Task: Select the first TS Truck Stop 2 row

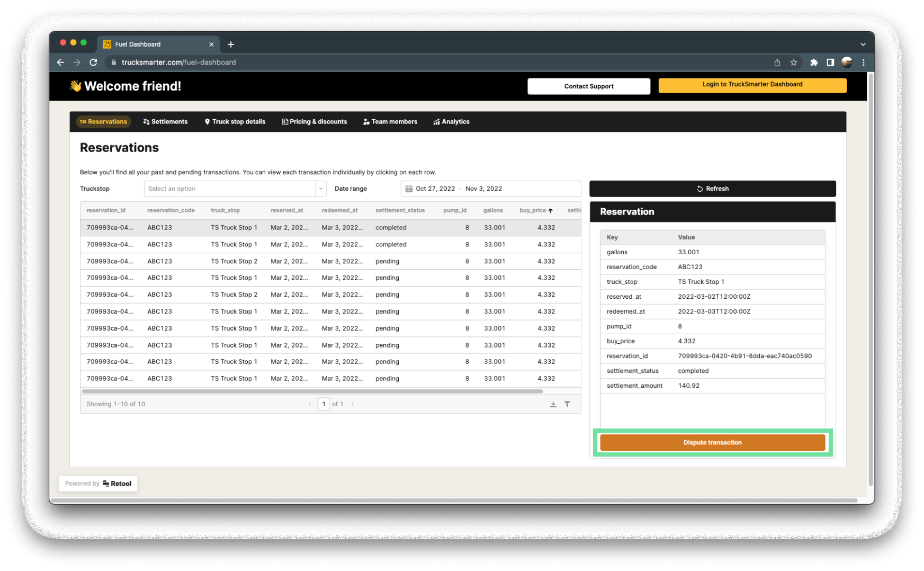Action: point(330,261)
